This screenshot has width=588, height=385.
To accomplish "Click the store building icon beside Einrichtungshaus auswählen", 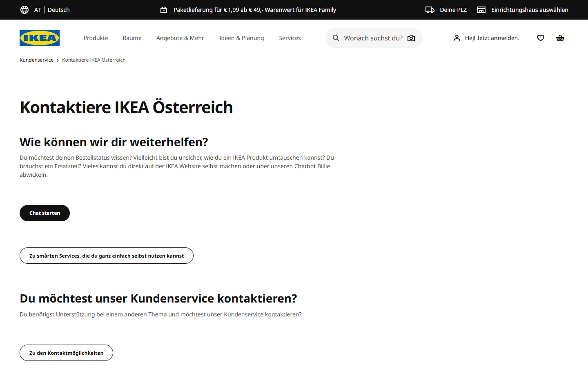I will (481, 9).
